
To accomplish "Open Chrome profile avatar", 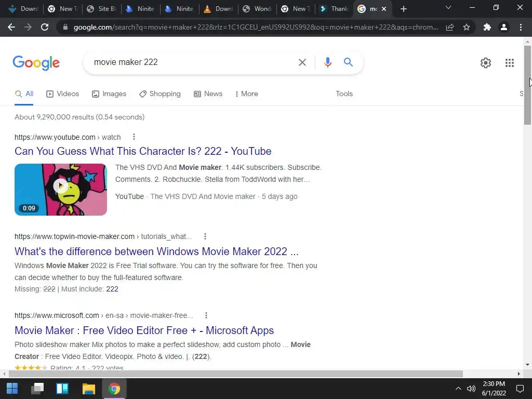I will [504, 27].
